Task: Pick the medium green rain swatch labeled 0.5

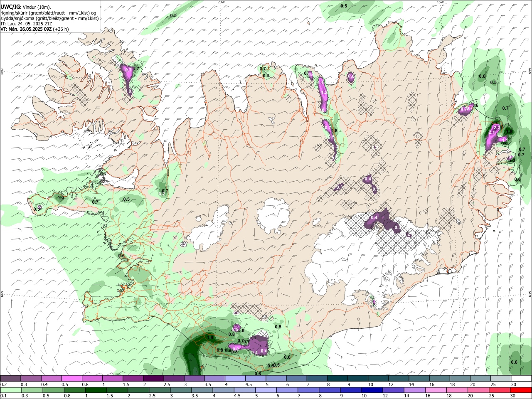Action: point(54,390)
